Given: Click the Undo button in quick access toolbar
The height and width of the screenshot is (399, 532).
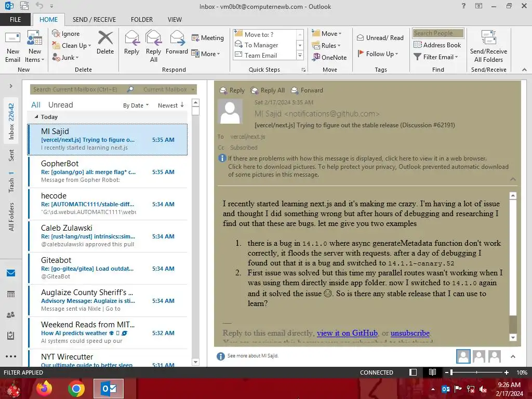Looking at the screenshot, I should point(39,6).
